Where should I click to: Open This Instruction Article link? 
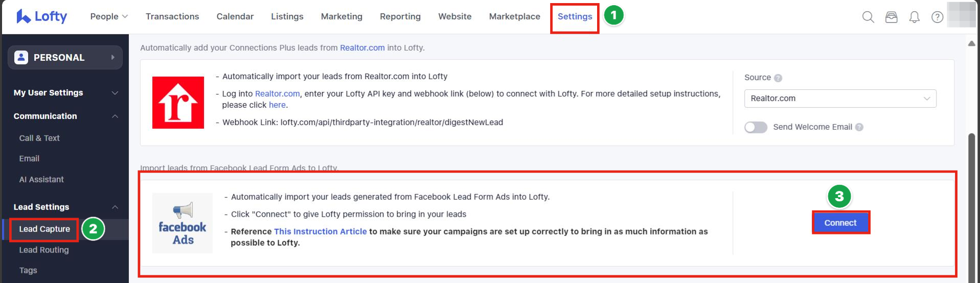tap(320, 231)
